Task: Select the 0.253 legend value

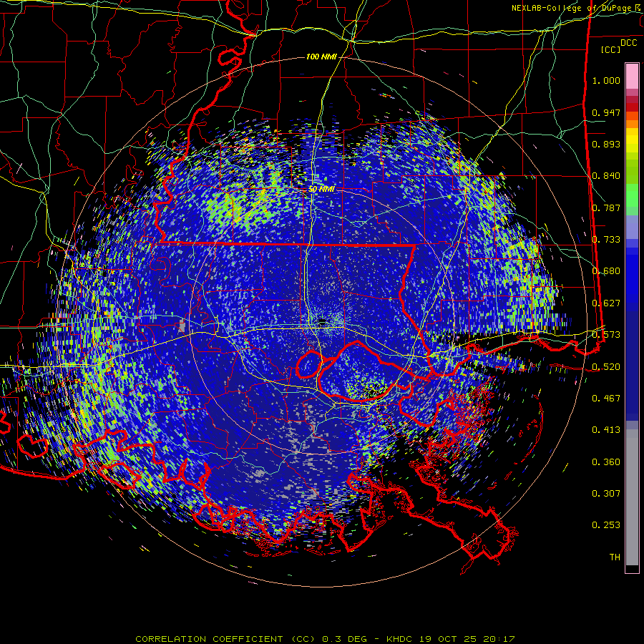Action: point(606,525)
